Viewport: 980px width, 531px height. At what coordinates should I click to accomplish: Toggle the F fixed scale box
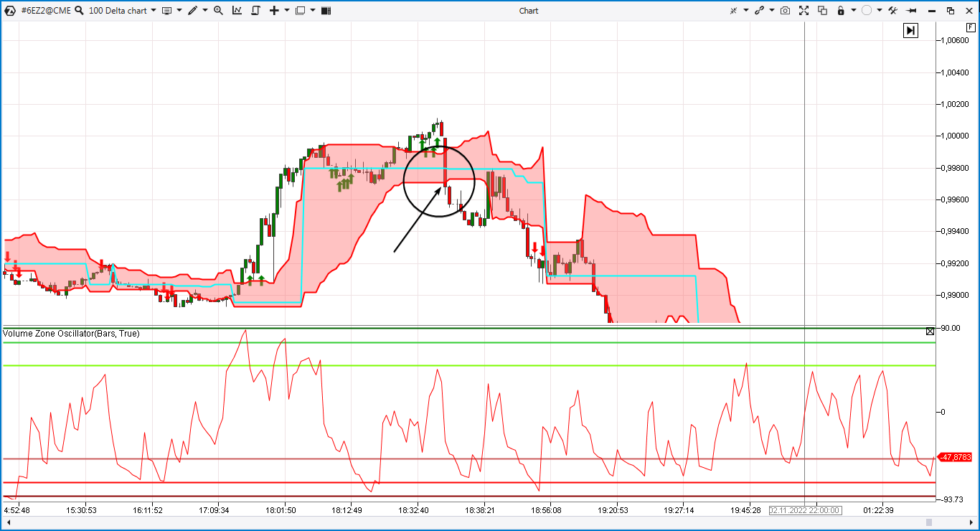click(x=971, y=27)
